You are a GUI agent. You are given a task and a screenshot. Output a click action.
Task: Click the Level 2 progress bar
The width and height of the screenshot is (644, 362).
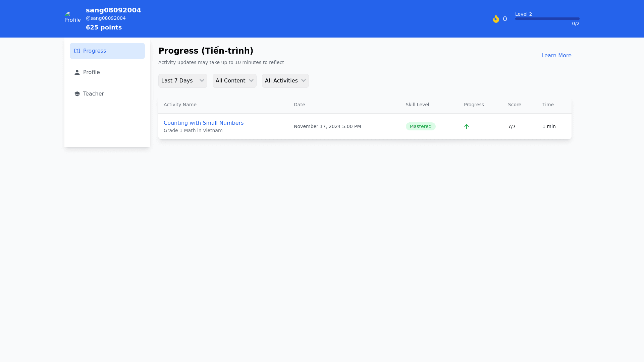point(547,19)
